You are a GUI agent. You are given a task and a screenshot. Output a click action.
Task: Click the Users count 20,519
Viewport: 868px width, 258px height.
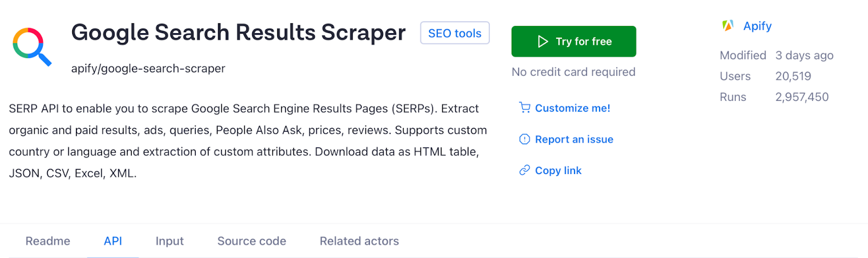793,76
